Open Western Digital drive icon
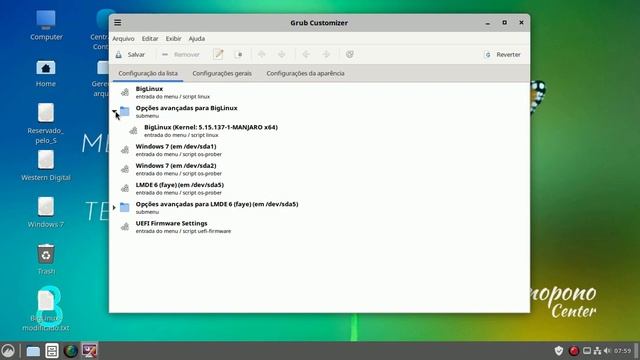 click(x=46, y=165)
